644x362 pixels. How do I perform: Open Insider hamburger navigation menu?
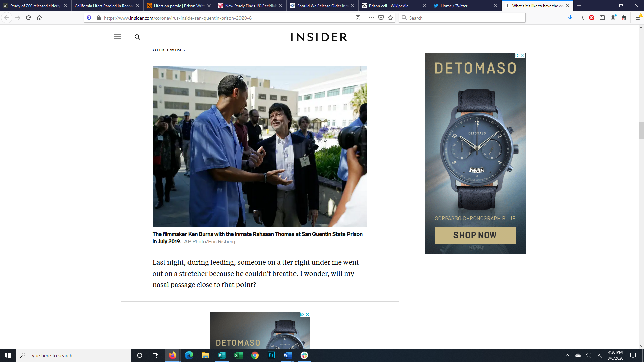pos(117,37)
